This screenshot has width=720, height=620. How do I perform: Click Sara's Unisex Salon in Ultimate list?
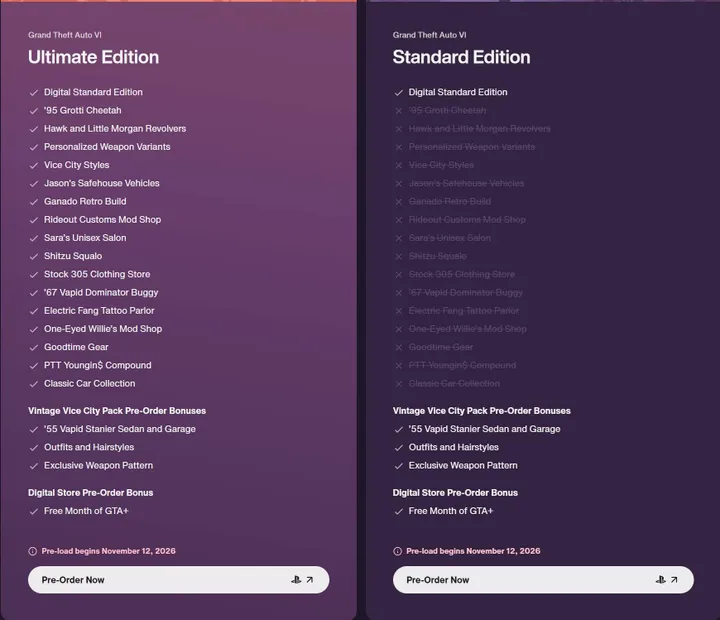point(85,238)
